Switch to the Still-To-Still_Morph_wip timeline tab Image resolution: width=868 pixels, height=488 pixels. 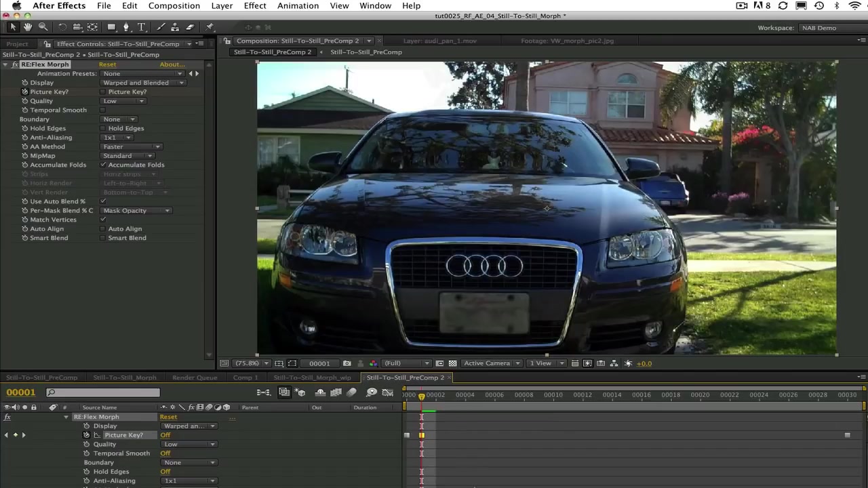(312, 378)
